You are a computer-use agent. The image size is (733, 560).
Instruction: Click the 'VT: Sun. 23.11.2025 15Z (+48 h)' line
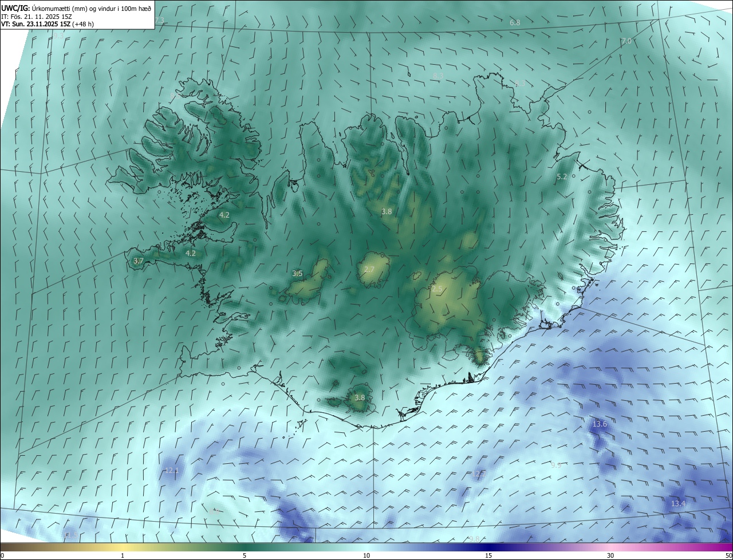[x=48, y=24]
